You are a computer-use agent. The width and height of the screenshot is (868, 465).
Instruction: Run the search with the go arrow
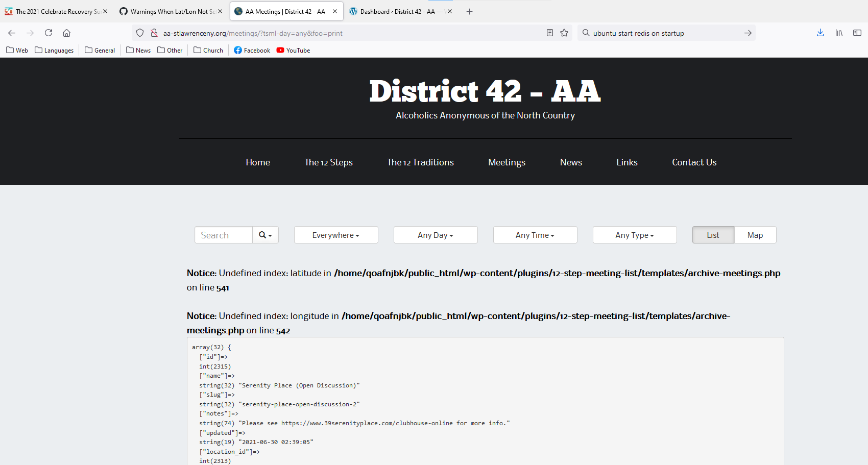pyautogui.click(x=748, y=33)
